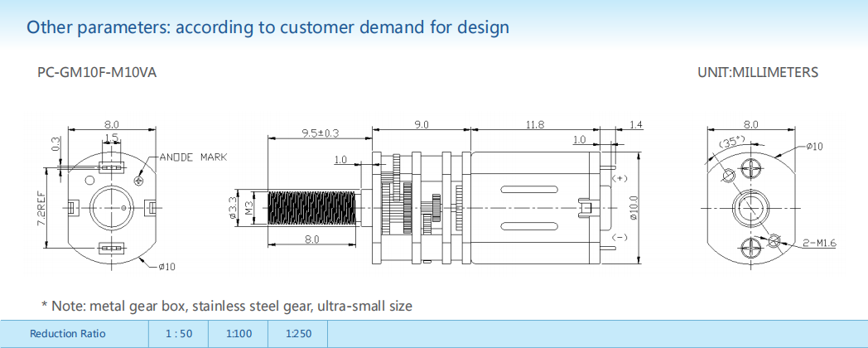The width and height of the screenshot is (868, 348).
Task: Click the 9.5±0.3 dimension label
Action: (x=321, y=133)
